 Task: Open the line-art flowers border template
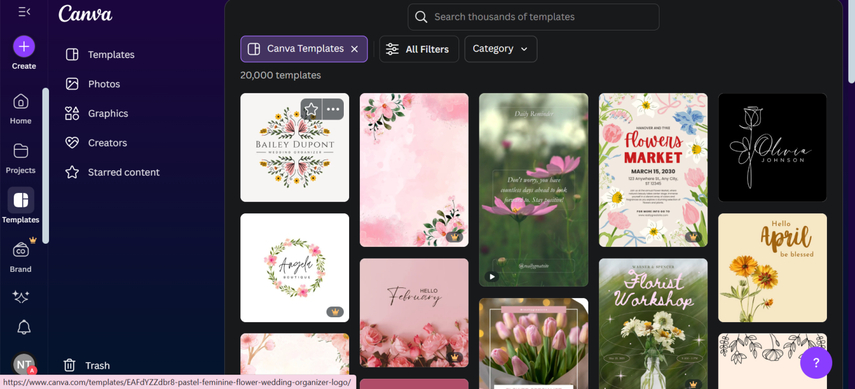[x=773, y=361]
